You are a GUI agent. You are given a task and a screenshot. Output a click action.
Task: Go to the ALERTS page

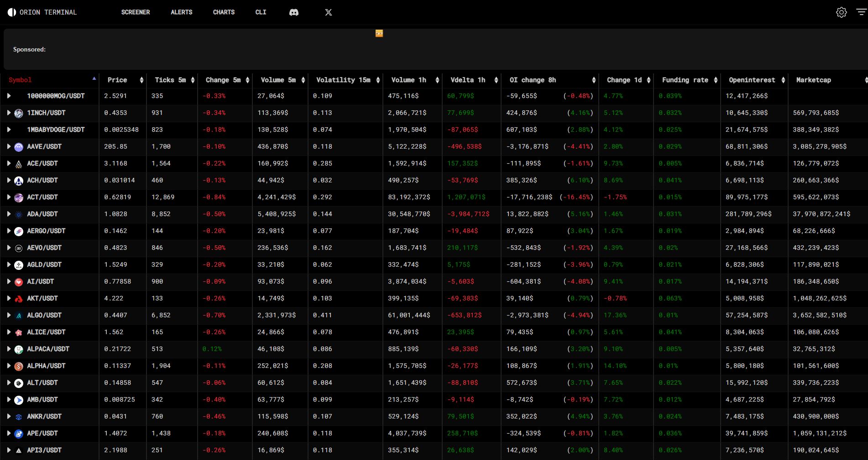point(181,12)
